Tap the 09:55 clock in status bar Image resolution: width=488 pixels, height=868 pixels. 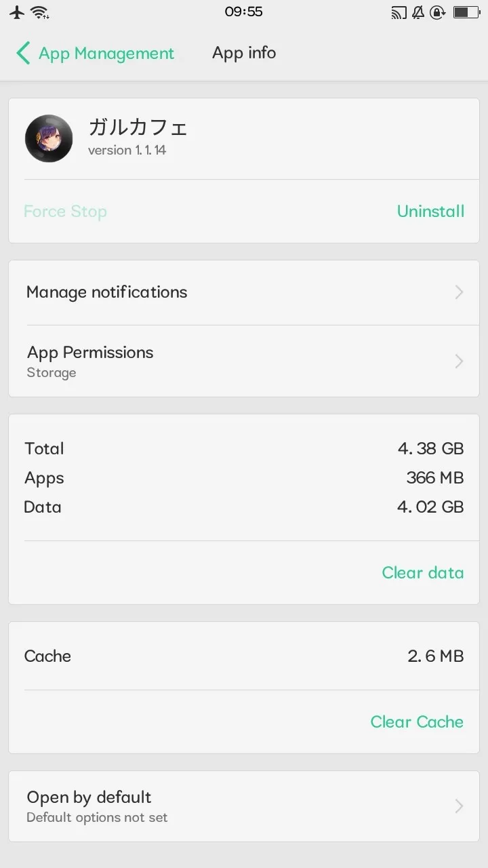coord(244,12)
